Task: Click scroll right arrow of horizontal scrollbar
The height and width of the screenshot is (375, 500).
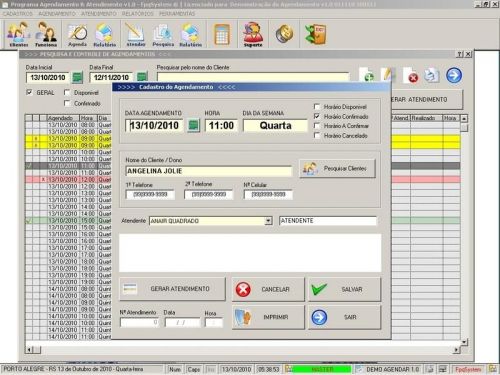Action: pos(456,350)
